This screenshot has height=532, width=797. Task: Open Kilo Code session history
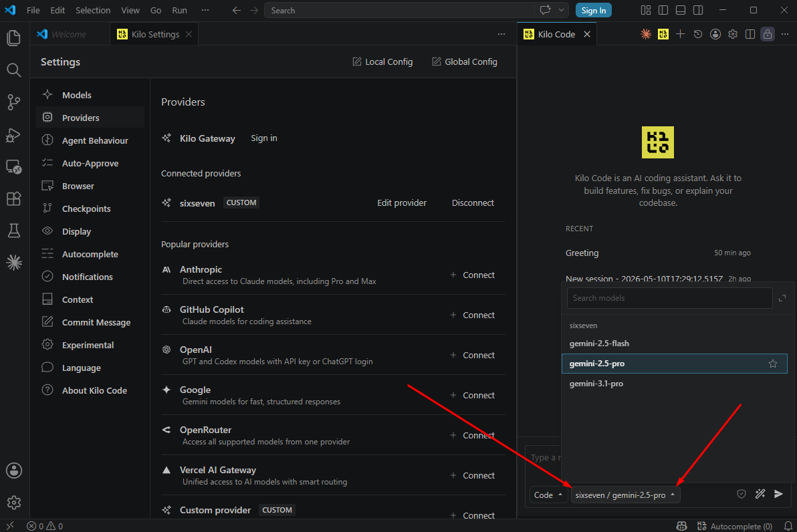pyautogui.click(x=698, y=34)
